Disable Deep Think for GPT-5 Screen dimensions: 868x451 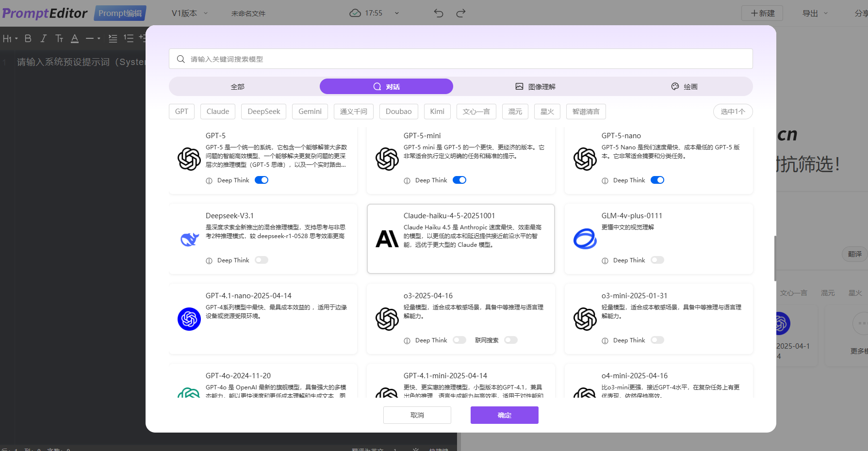coord(262,180)
